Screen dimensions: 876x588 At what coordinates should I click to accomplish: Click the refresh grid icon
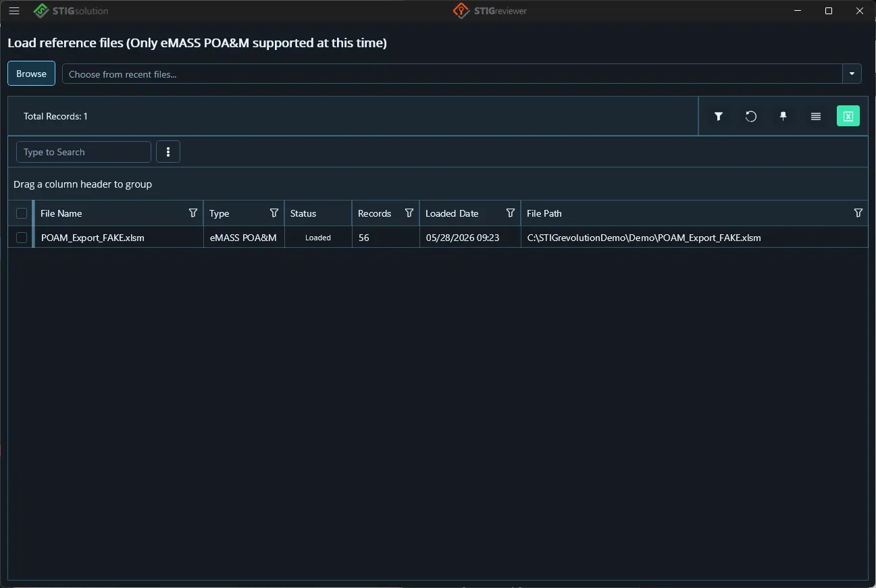pos(751,116)
